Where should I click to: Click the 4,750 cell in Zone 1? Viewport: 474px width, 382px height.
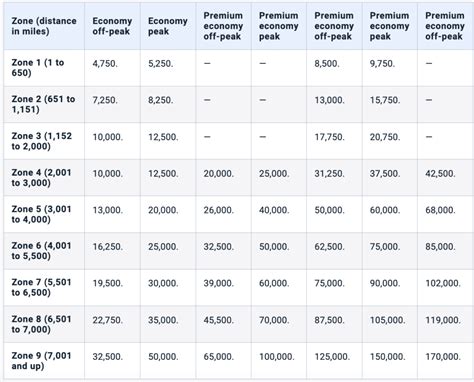click(x=105, y=63)
